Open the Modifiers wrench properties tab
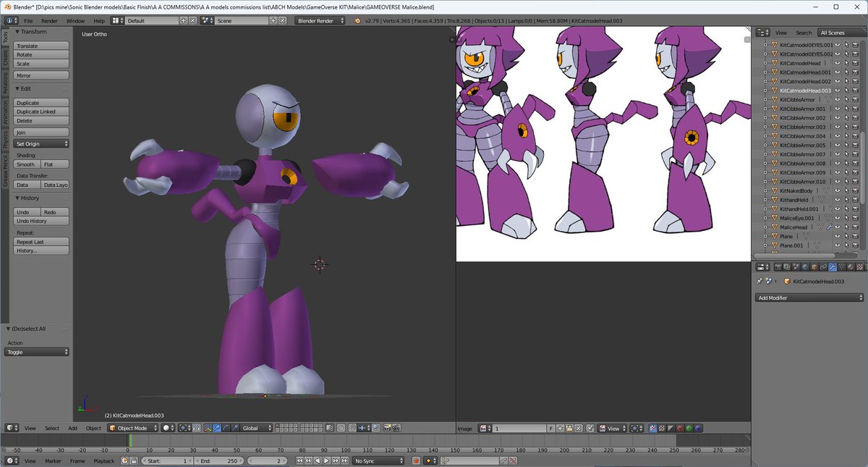 pyautogui.click(x=833, y=267)
